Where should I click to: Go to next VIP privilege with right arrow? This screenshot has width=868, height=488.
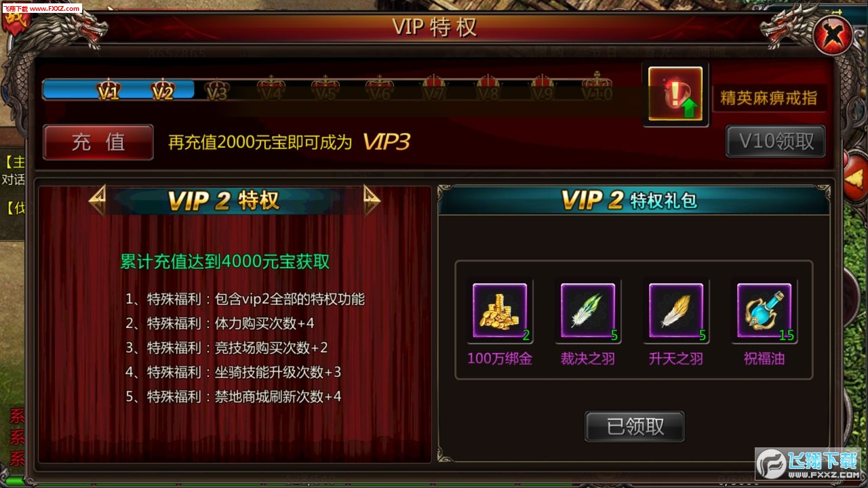(372, 201)
